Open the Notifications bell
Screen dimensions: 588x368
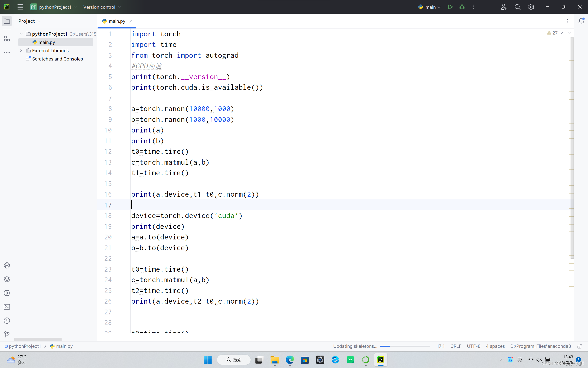tap(581, 21)
